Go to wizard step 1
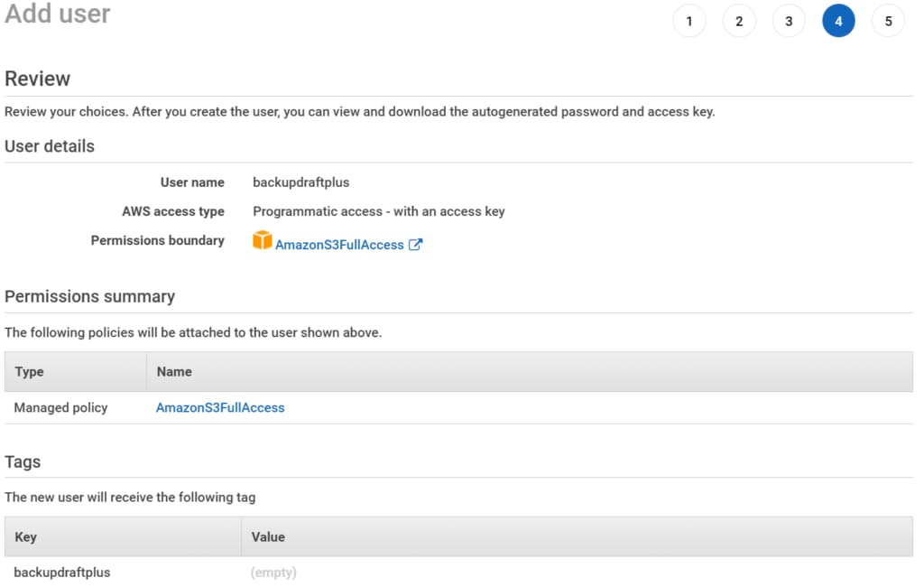924x587 pixels. (x=688, y=22)
